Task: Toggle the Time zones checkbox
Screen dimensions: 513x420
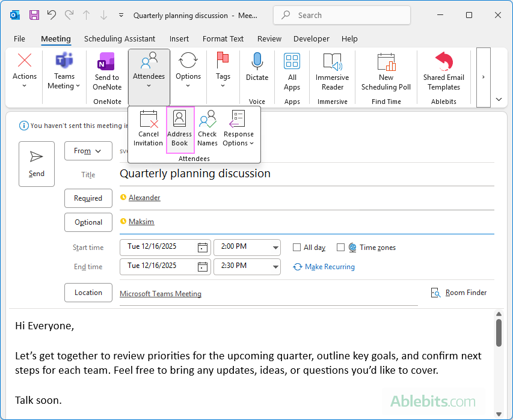Action: pos(341,248)
